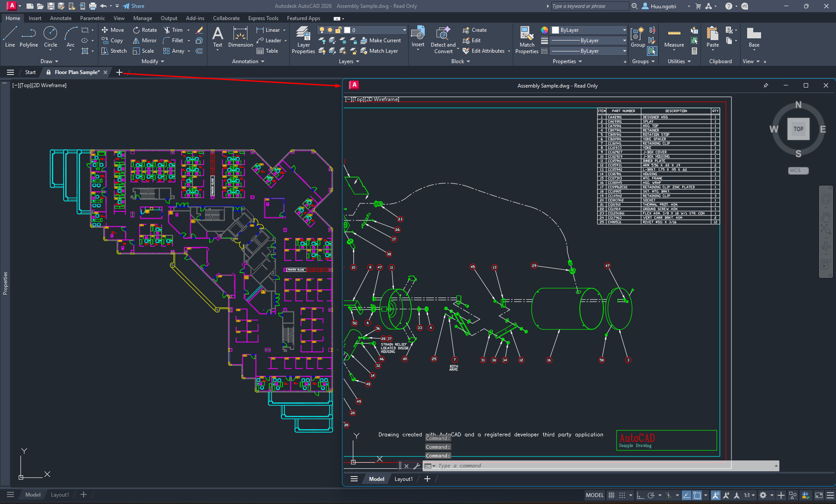
Task: Open Quick Calculator icon in Utilities
Action: (x=694, y=51)
